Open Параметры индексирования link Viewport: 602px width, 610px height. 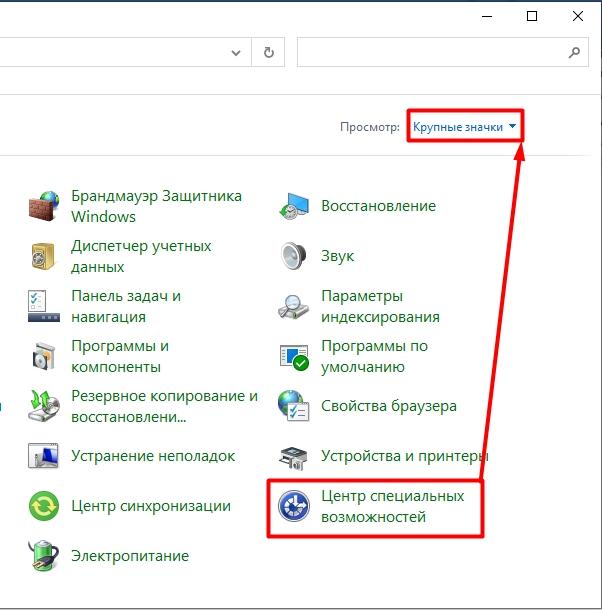click(380, 306)
